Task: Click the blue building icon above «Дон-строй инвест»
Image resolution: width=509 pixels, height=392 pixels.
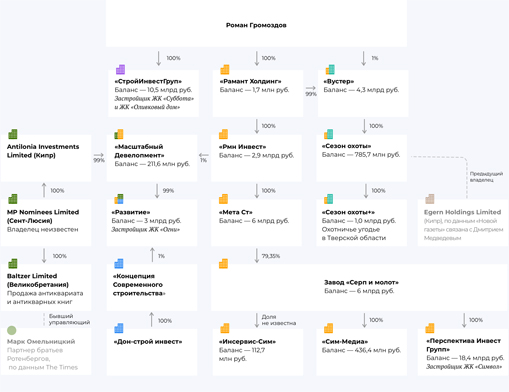Action: pos(119,328)
